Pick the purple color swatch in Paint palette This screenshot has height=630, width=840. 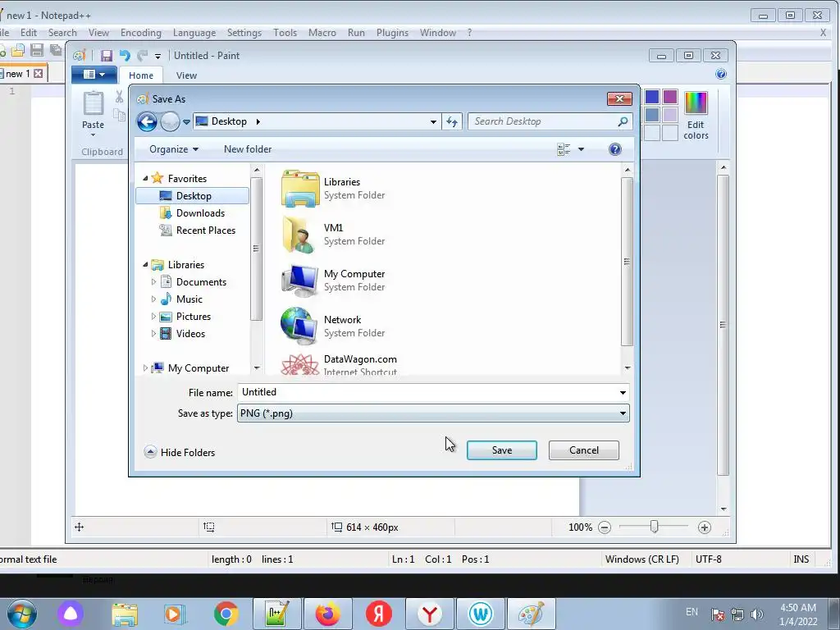point(669,97)
